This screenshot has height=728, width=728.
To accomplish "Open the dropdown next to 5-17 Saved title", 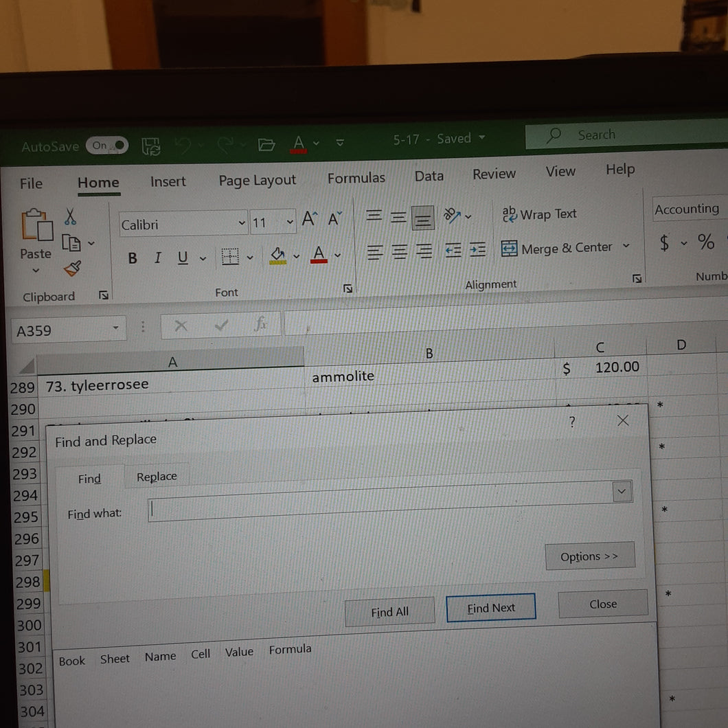I will (482, 137).
